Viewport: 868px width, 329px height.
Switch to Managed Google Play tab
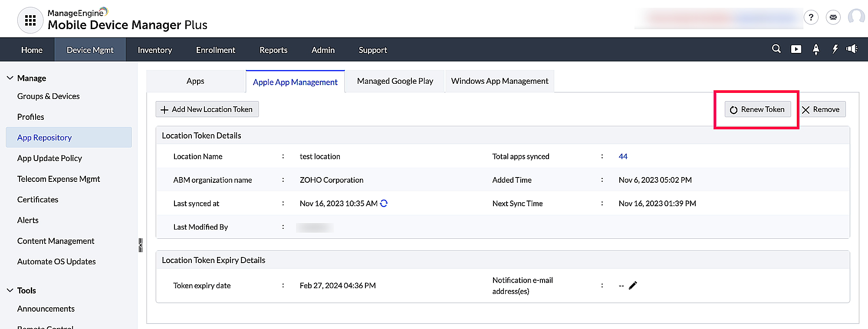pyautogui.click(x=395, y=81)
